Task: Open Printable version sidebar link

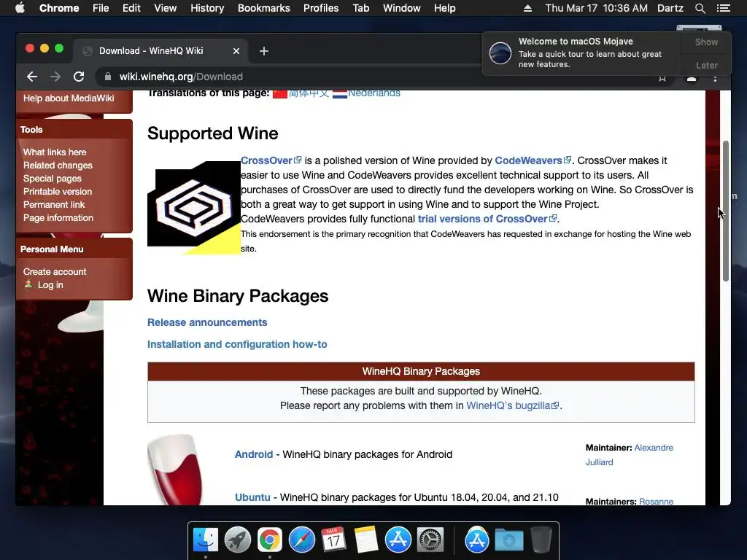Action: [58, 192]
